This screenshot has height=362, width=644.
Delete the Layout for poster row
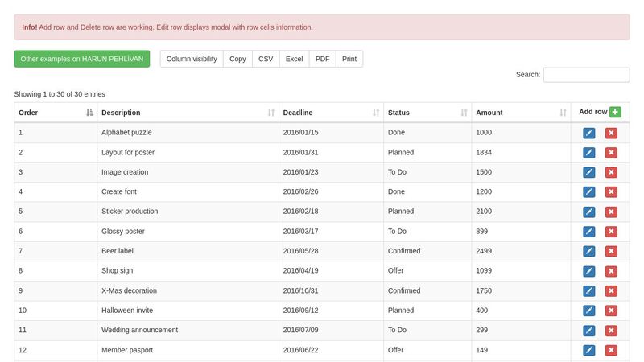pyautogui.click(x=611, y=152)
